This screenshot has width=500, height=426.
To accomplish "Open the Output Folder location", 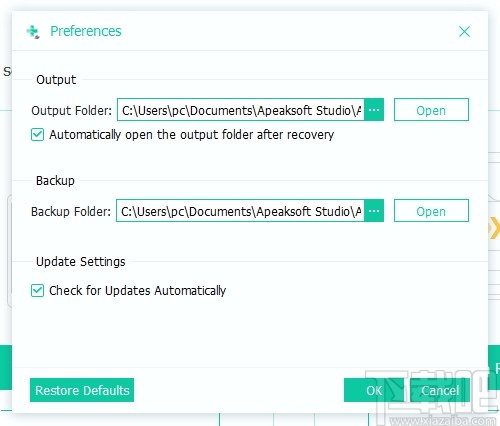I will click(431, 110).
